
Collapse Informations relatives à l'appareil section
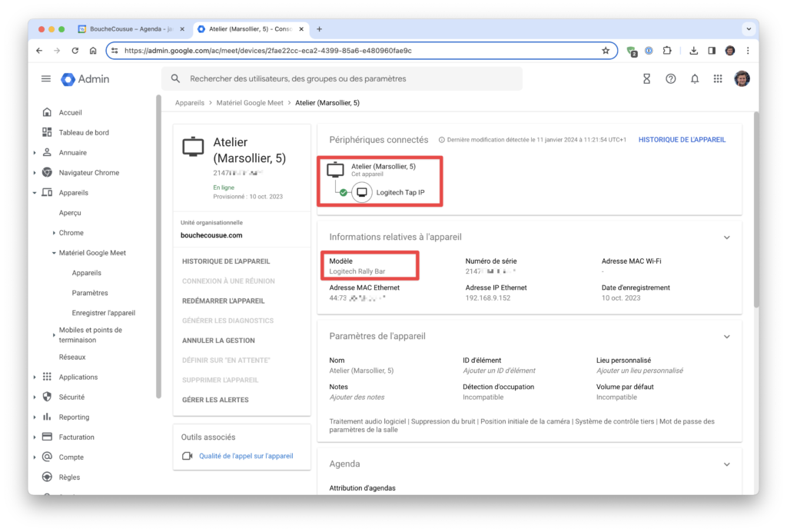[726, 238]
